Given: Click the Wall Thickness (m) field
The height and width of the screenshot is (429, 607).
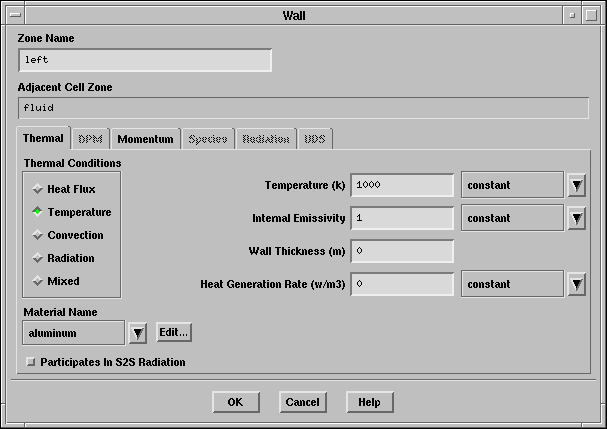Looking at the screenshot, I should [402, 251].
